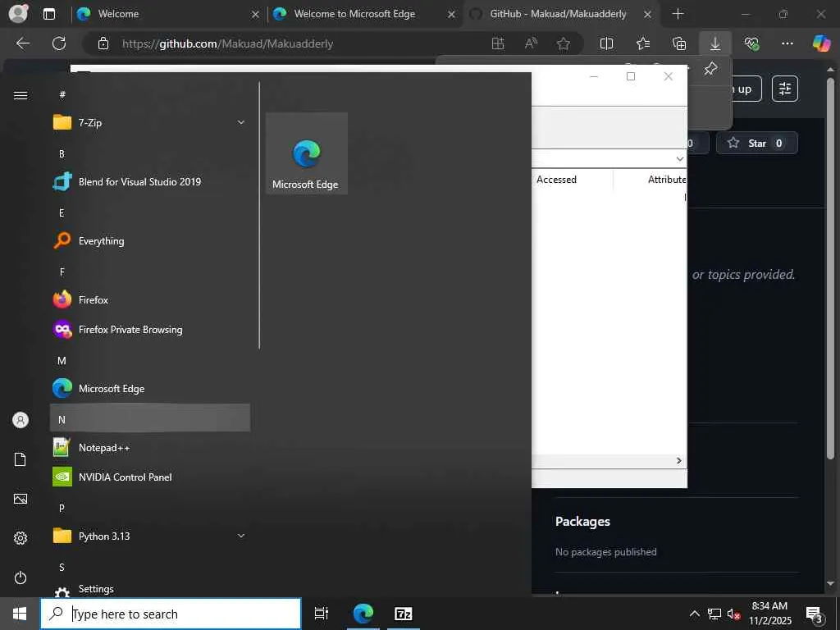The width and height of the screenshot is (840, 630).
Task: Open Edge tab actions menu
Action: [x=49, y=14]
